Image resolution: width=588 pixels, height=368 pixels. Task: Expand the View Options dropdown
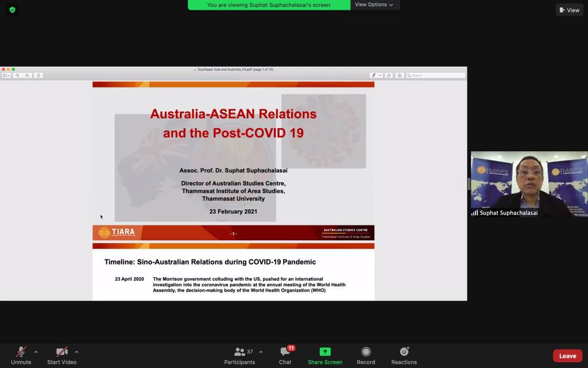pyautogui.click(x=374, y=5)
